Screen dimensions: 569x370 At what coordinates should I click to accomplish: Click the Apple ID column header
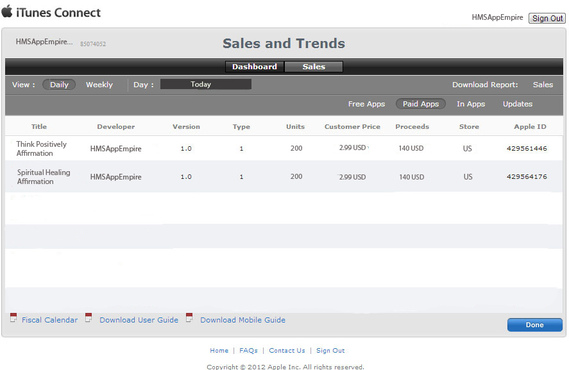530,127
